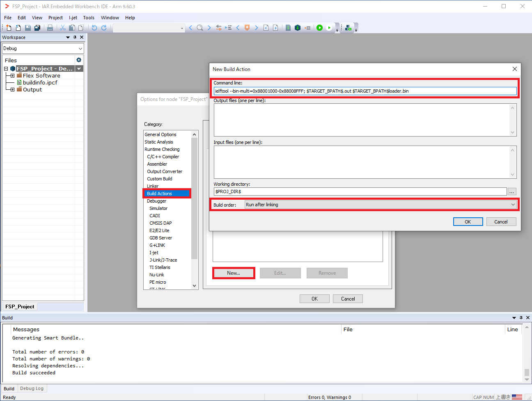
Task: Pin the Workspace panel
Action: pyautogui.click(x=75, y=37)
